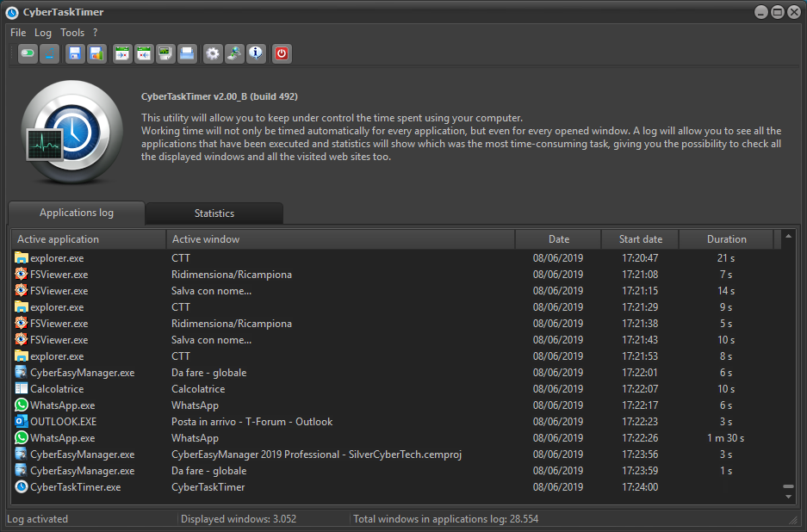This screenshot has width=807, height=532.
Task: Open the ? help menu
Action: [x=96, y=33]
